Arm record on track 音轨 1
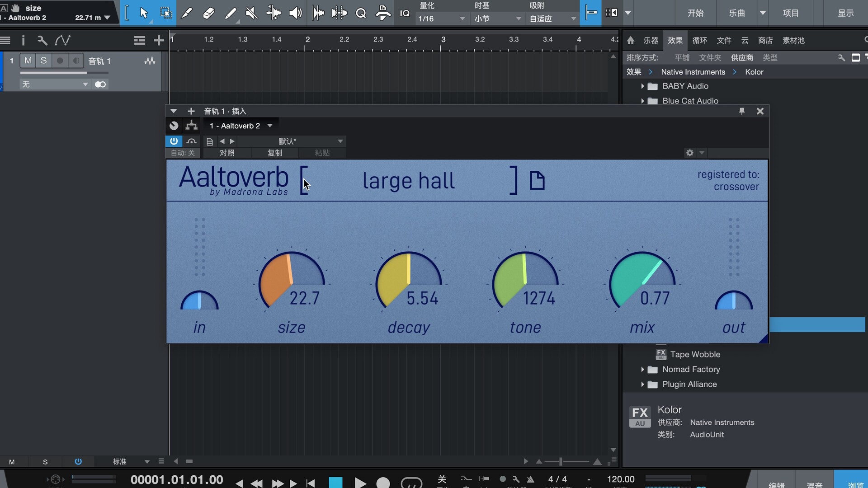Screen dimensions: 868x488 click(60, 61)
